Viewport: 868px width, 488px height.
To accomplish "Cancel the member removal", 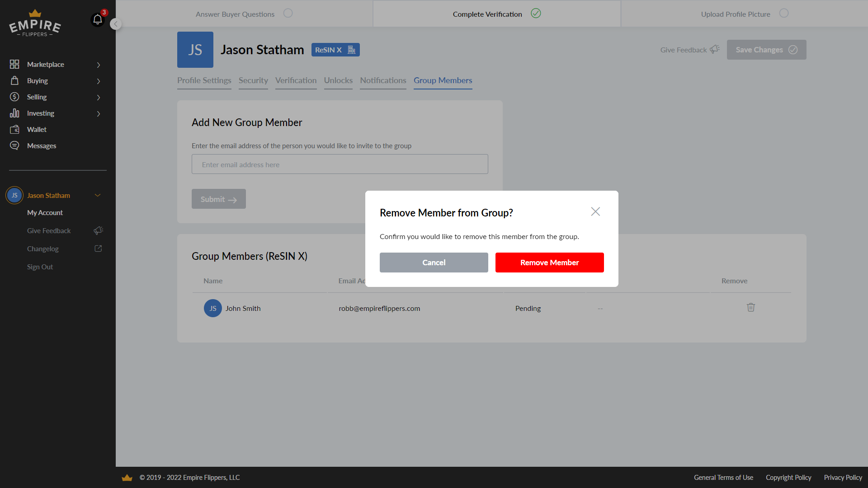I will tap(434, 263).
